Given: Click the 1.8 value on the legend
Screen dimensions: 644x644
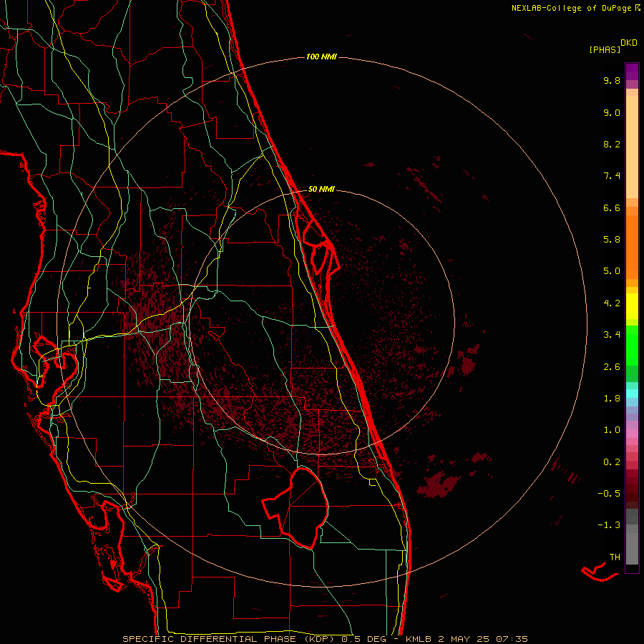Looking at the screenshot, I should (x=612, y=399).
